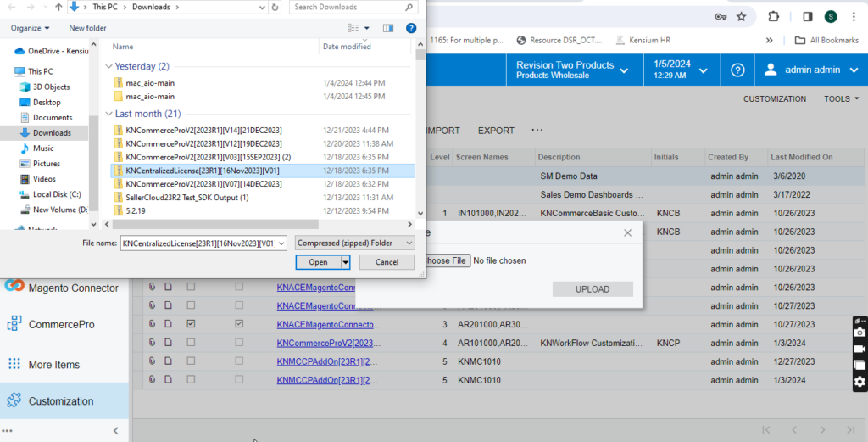Click the file list vertical scrollbar down arrow
Screen dimensions: 868x442
(420, 214)
